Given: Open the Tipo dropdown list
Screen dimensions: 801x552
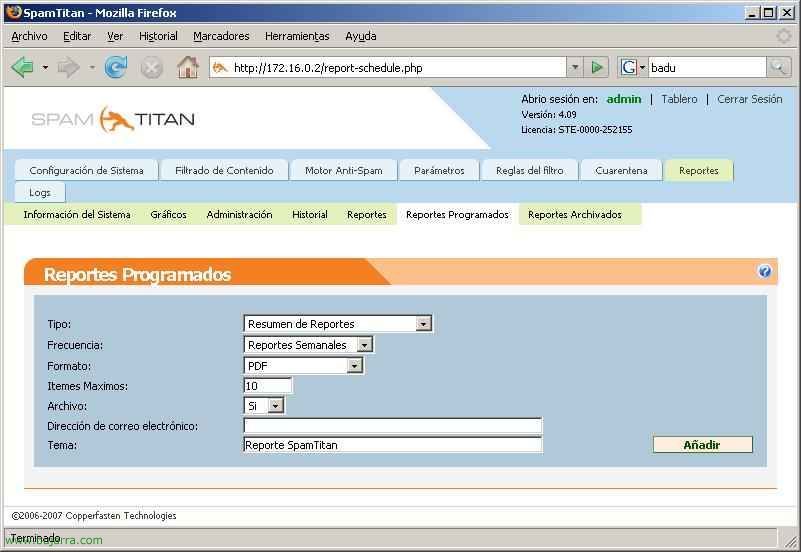Looking at the screenshot, I should pos(423,324).
